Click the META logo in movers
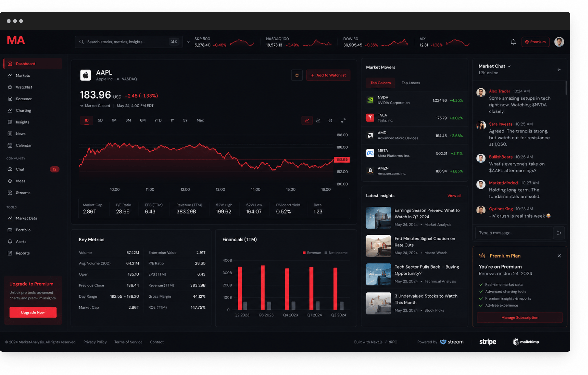Screen dimensions: 588x375 (x=370, y=153)
